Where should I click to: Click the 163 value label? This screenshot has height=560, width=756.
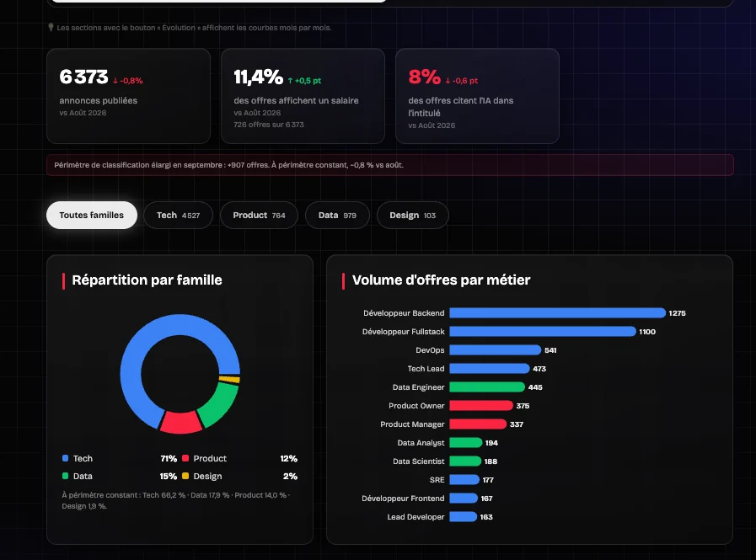(486, 516)
